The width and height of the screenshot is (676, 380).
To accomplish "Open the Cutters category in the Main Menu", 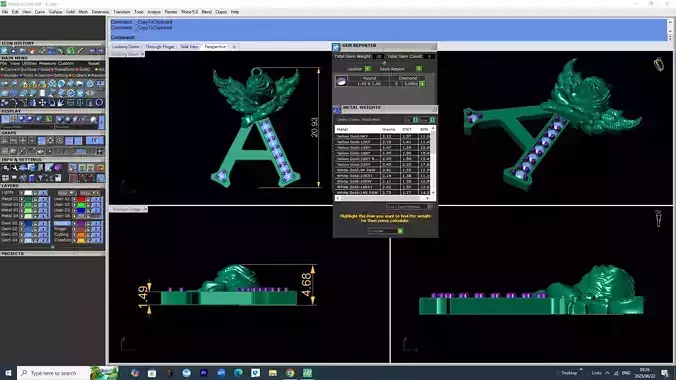I will click(x=79, y=75).
